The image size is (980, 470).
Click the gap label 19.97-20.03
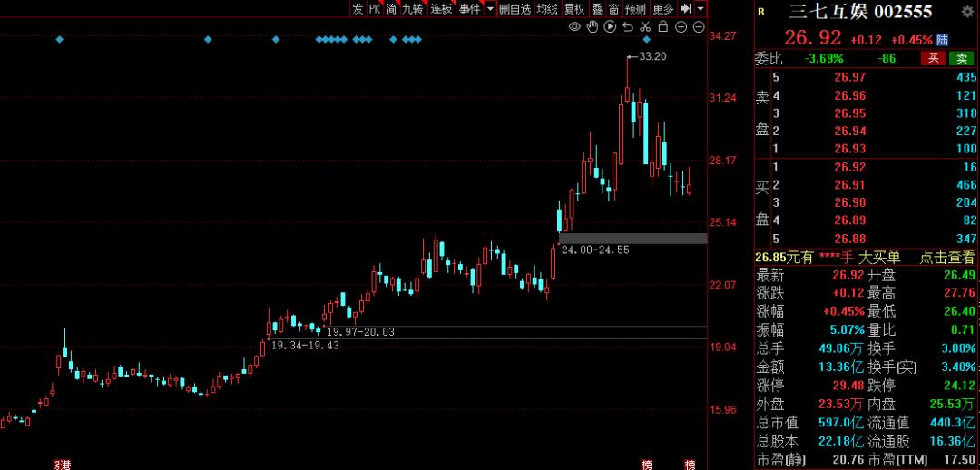coord(360,332)
